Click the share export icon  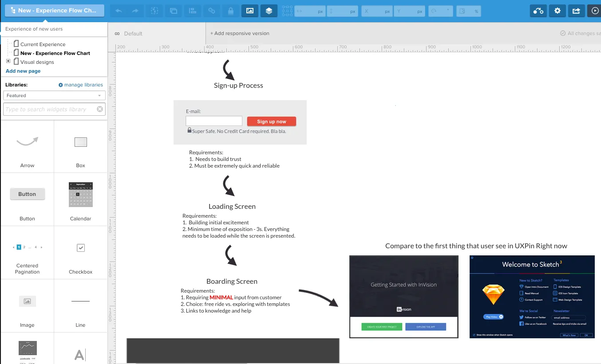(576, 11)
